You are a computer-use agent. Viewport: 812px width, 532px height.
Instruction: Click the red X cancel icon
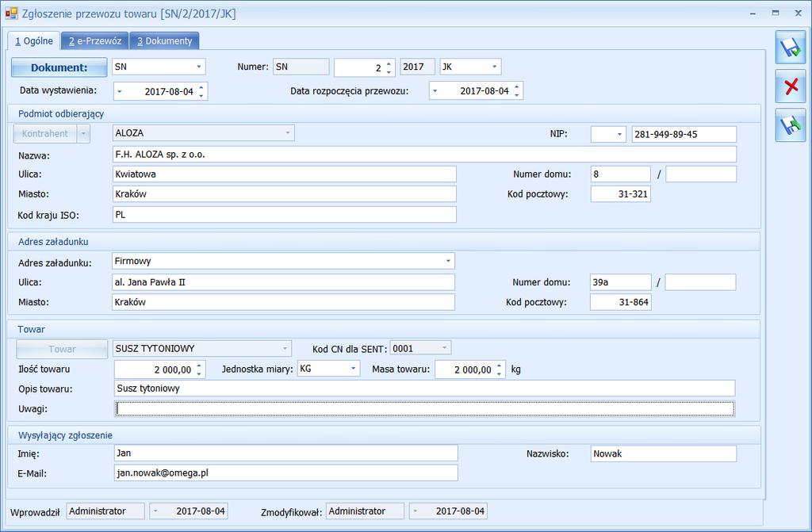click(791, 86)
